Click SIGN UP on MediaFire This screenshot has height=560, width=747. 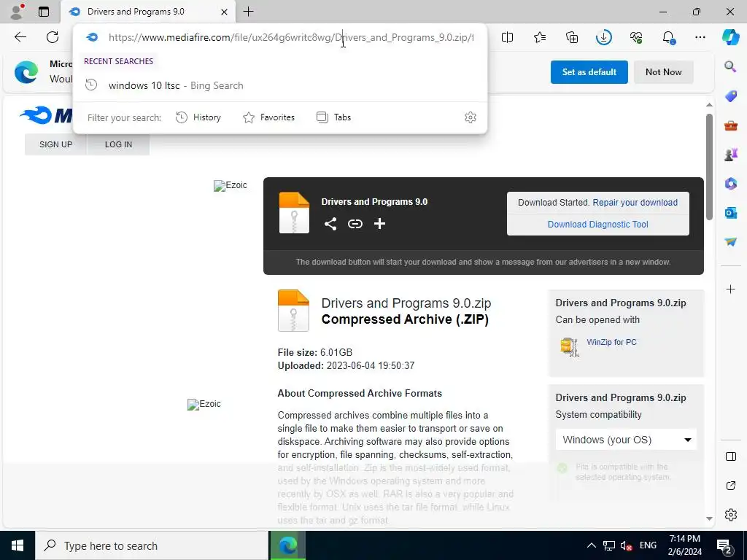pyautogui.click(x=55, y=144)
